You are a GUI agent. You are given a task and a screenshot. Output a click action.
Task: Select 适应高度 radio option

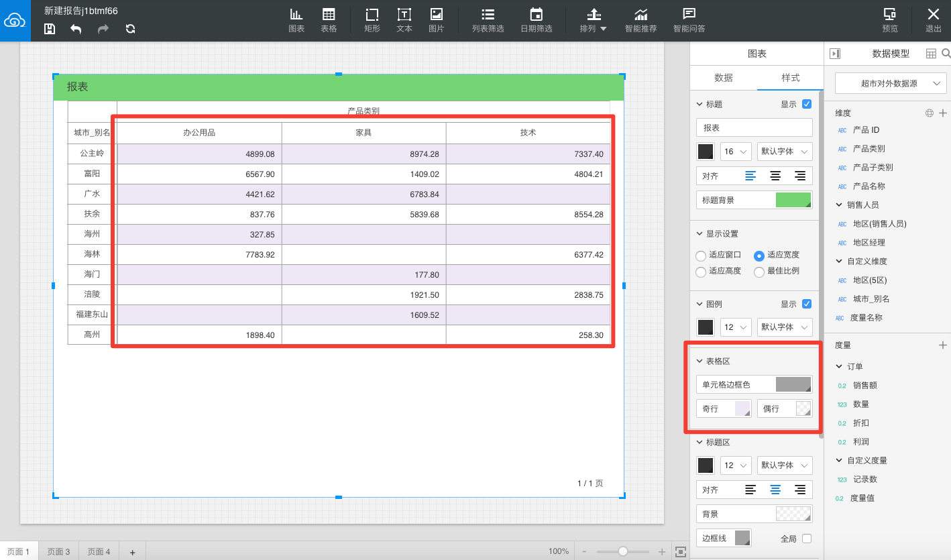point(701,272)
